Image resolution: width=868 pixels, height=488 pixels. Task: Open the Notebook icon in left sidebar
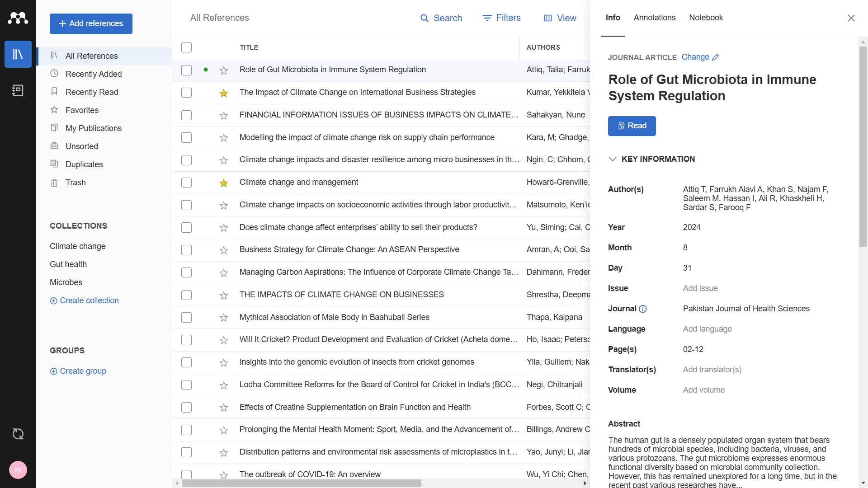coord(18,90)
